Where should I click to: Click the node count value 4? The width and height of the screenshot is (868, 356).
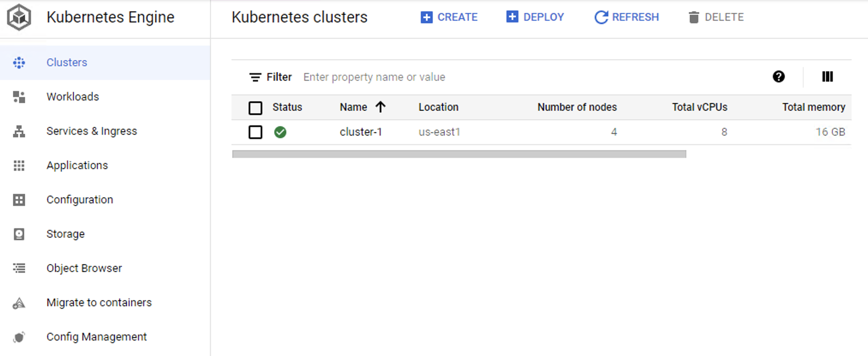coord(614,132)
